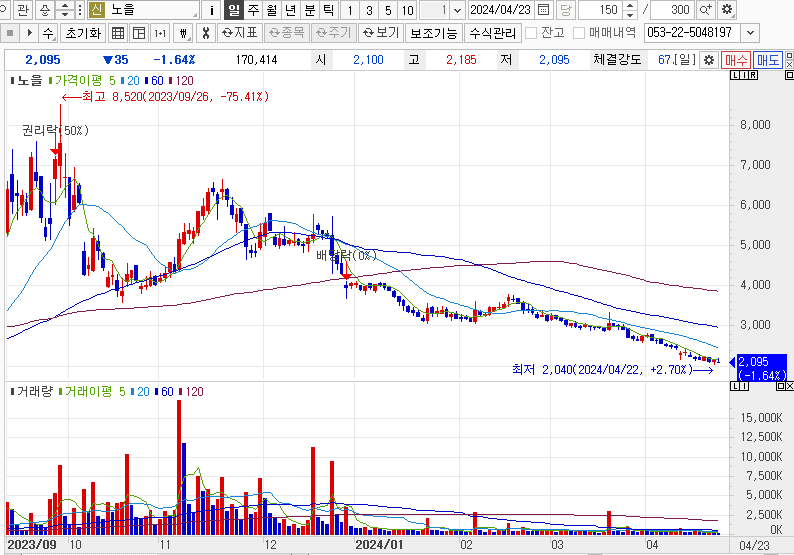Open chart settings gear in top toolbar
Image resolution: width=794 pixels, height=555 pixels.
point(727,10)
